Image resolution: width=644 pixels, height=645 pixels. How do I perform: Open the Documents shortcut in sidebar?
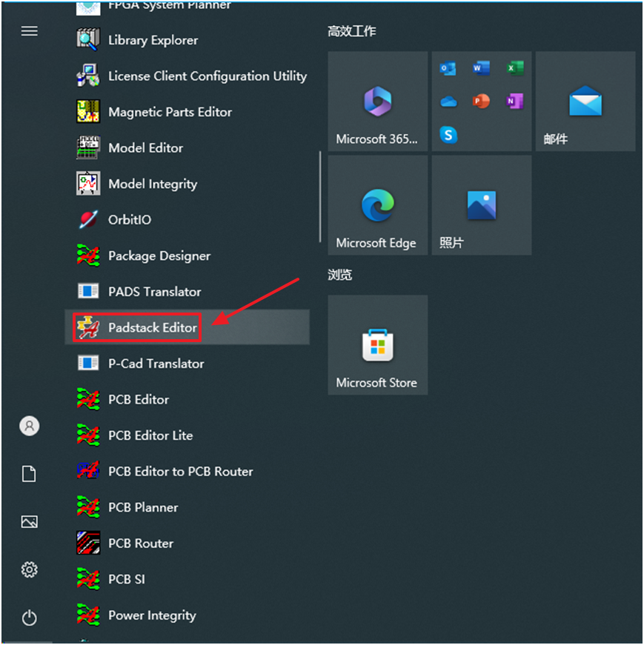click(x=30, y=474)
